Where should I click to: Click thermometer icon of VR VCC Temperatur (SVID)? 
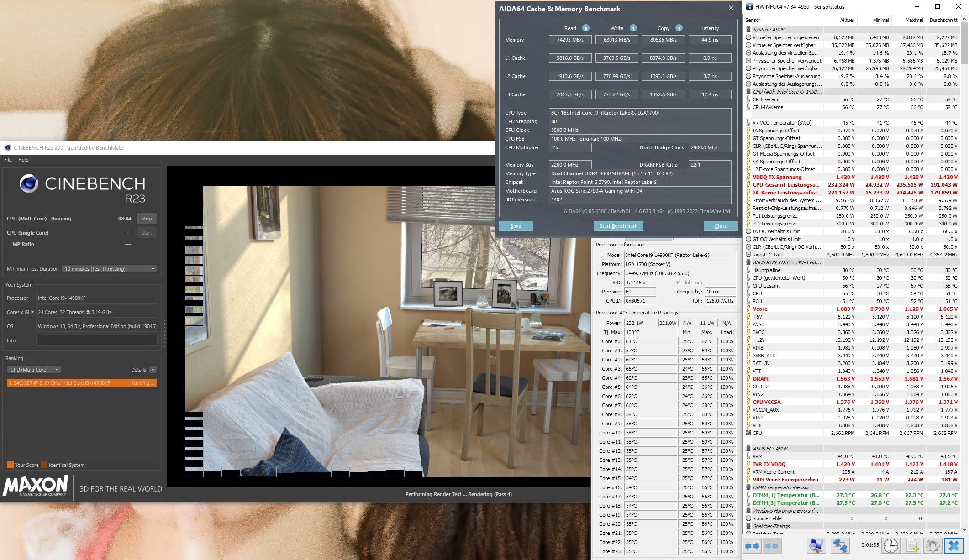(x=748, y=123)
